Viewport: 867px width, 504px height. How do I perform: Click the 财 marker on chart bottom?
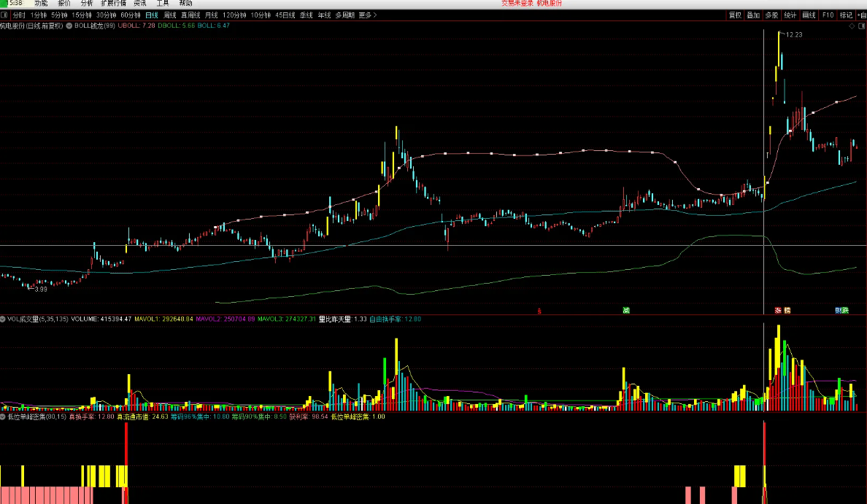[838, 311]
